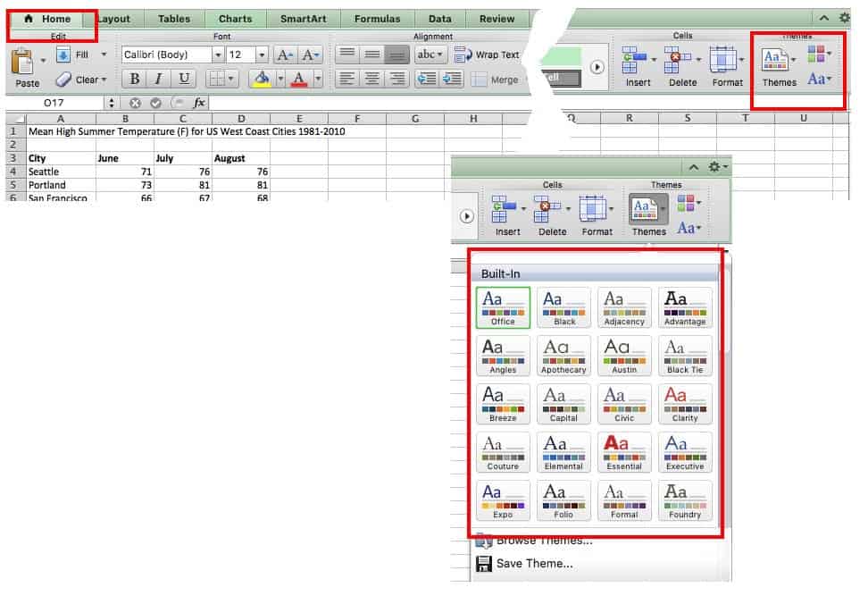Toggle Italic formatting button
This screenshot has width=868, height=596.
click(159, 79)
